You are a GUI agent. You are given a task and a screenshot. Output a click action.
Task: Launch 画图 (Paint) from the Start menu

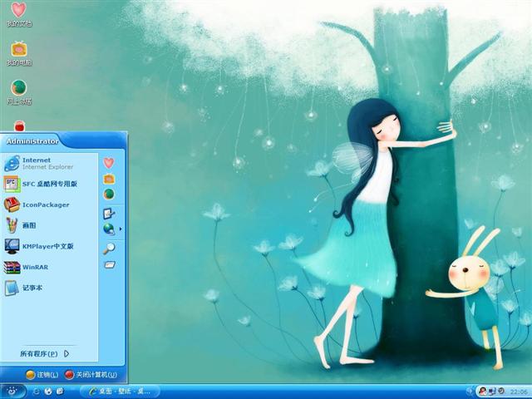28,225
